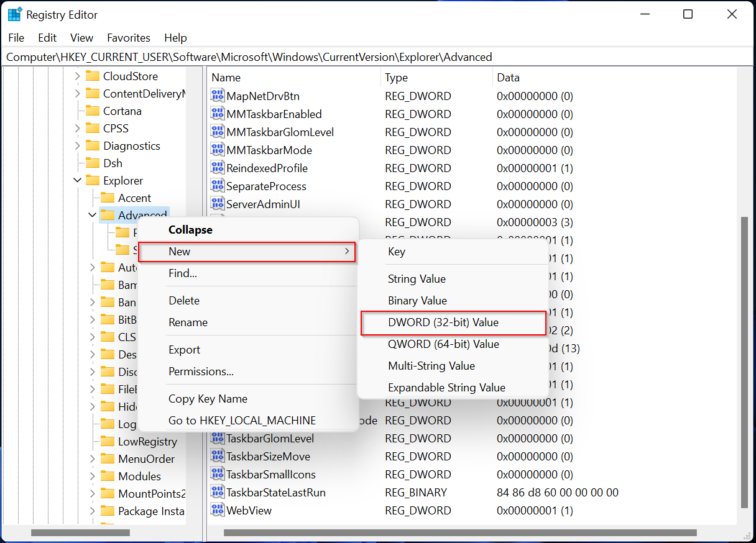
Task: Expand the Modules key
Action: click(x=92, y=476)
